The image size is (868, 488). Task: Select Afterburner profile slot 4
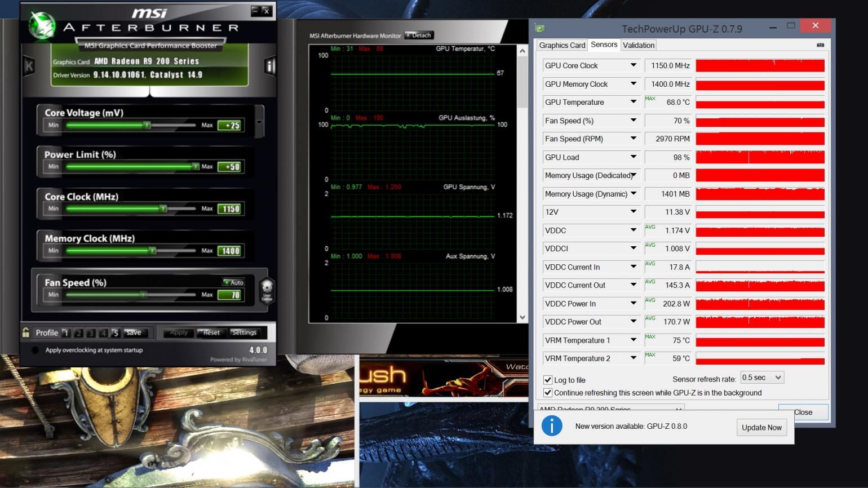tap(103, 333)
